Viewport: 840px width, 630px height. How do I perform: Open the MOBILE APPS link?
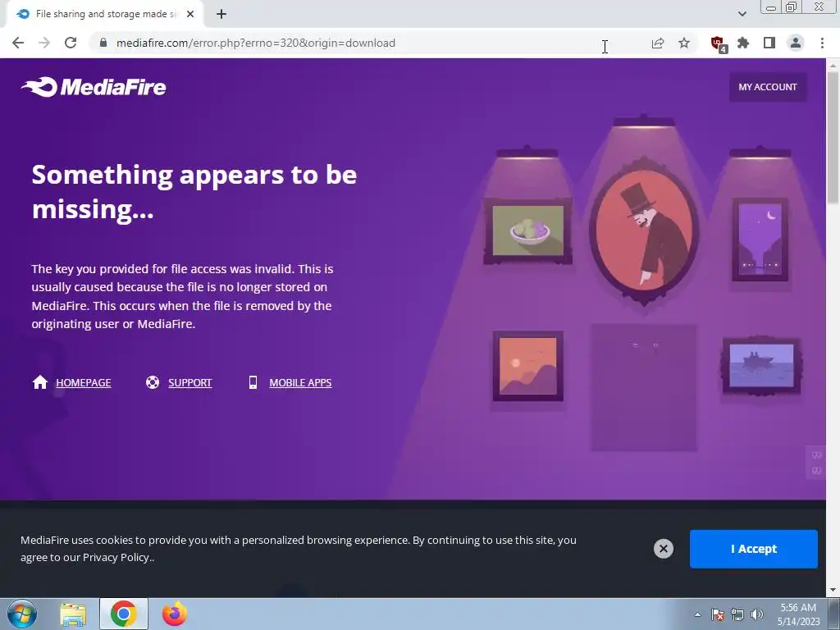300,382
